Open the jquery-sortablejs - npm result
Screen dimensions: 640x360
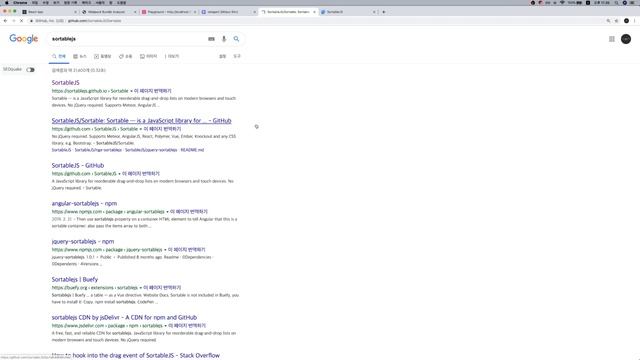point(82,241)
